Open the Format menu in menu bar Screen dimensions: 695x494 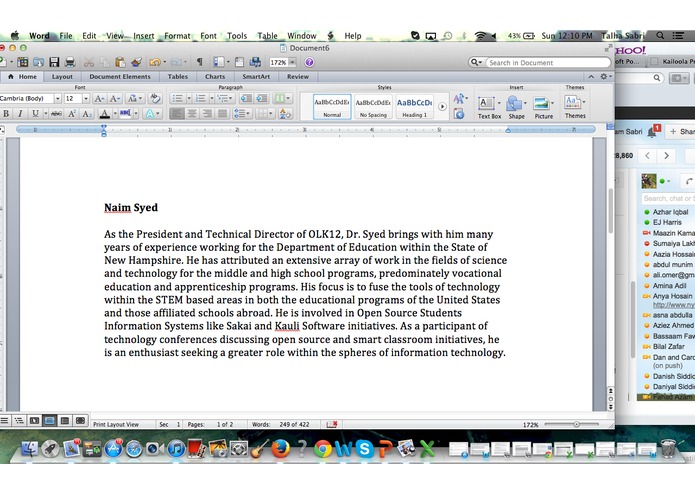177,36
